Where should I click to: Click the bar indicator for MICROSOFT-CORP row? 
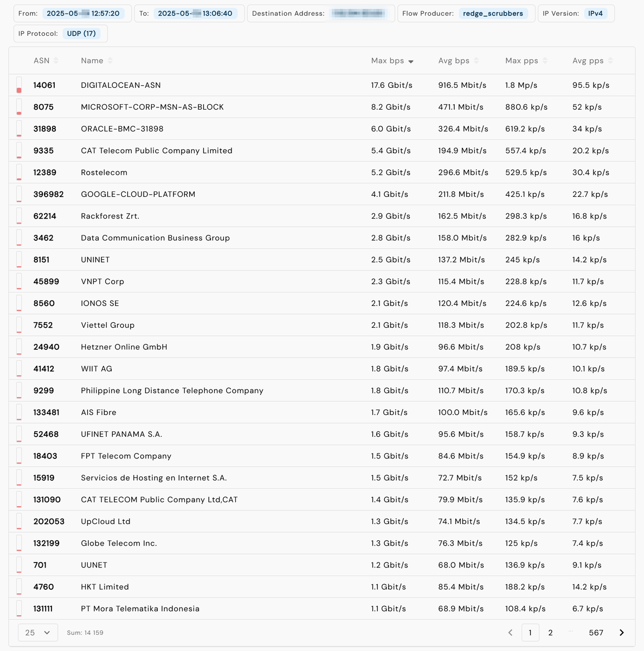[x=19, y=107]
